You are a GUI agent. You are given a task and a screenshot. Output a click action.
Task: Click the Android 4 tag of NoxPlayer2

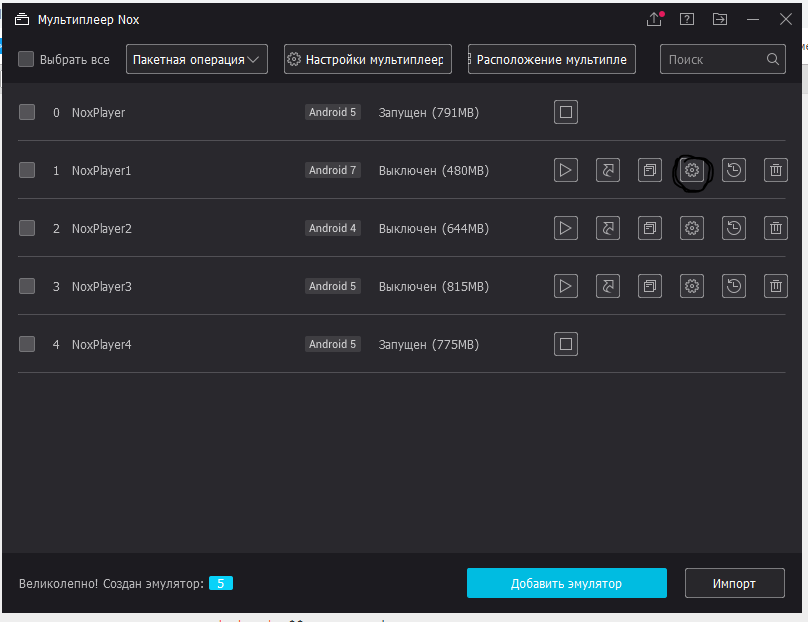[x=332, y=228]
